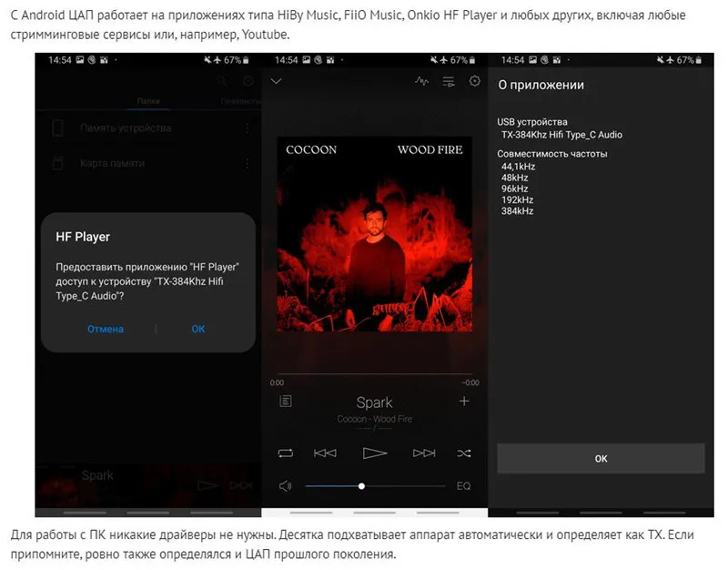This screenshot has width=728, height=570.
Task: Select the 48kHz frequency entry
Action: (x=514, y=178)
